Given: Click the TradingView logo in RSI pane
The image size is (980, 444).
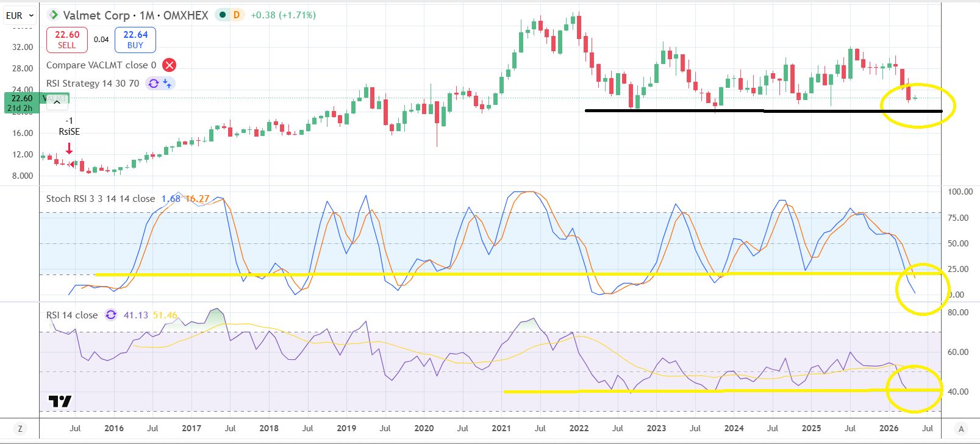Looking at the screenshot, I should point(60,401).
